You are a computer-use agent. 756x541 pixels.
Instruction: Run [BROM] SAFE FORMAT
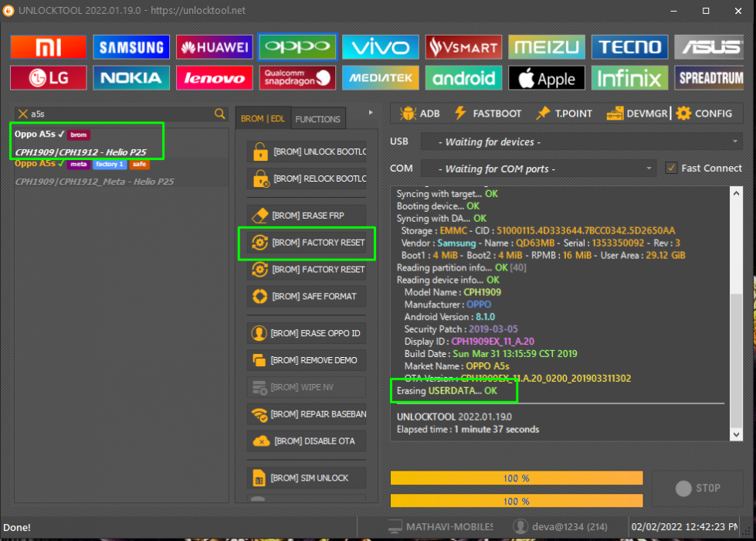(307, 296)
